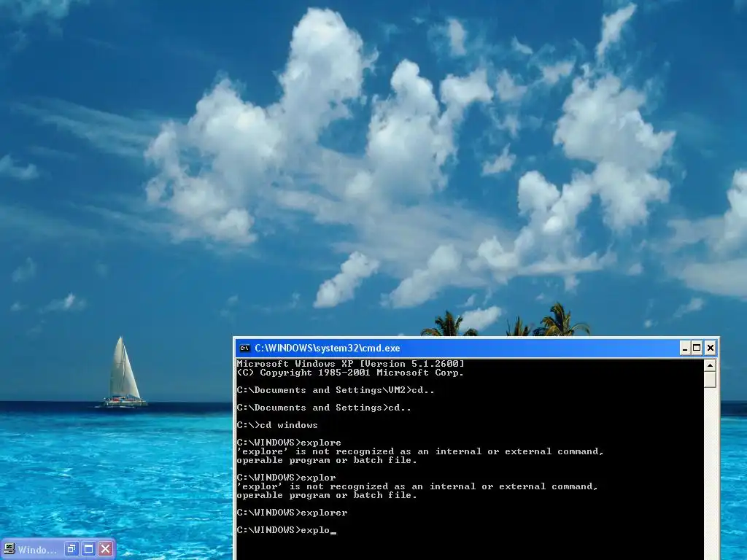Close the cmd.exe command prompt window
Image resolution: width=747 pixels, height=560 pixels.
coord(710,348)
